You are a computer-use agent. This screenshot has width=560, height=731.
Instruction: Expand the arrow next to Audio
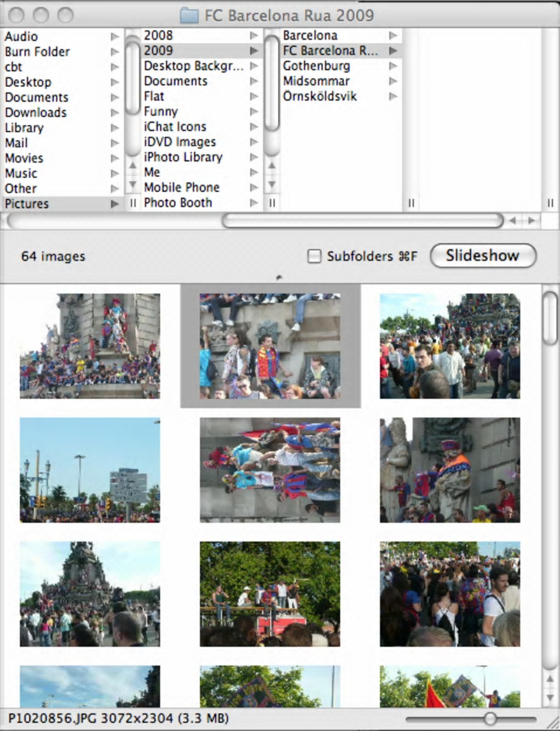click(115, 36)
